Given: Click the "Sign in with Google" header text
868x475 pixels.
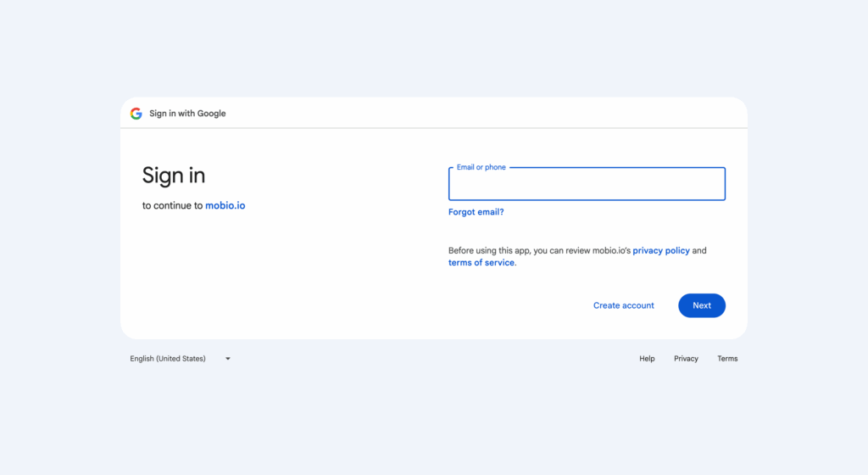Looking at the screenshot, I should [187, 114].
